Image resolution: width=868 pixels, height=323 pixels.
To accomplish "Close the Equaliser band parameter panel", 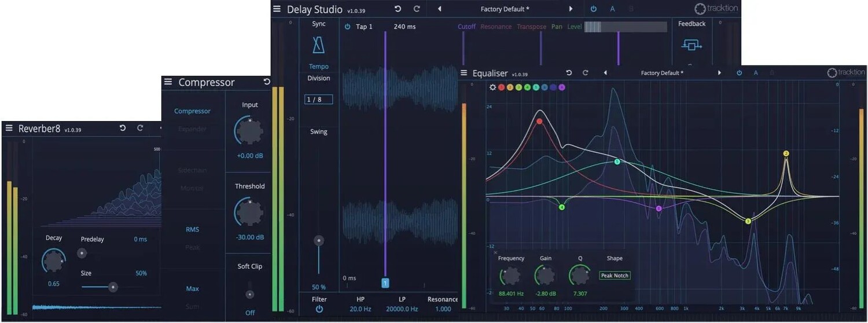I will coord(495,252).
